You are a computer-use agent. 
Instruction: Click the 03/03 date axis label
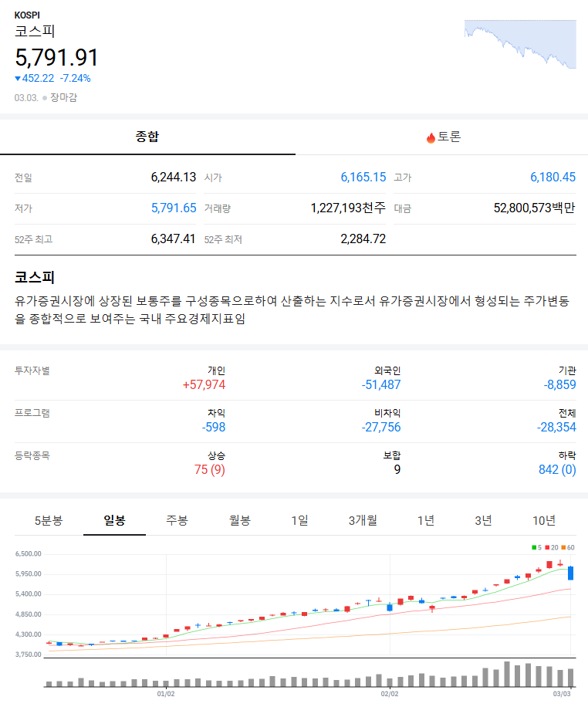point(562,694)
